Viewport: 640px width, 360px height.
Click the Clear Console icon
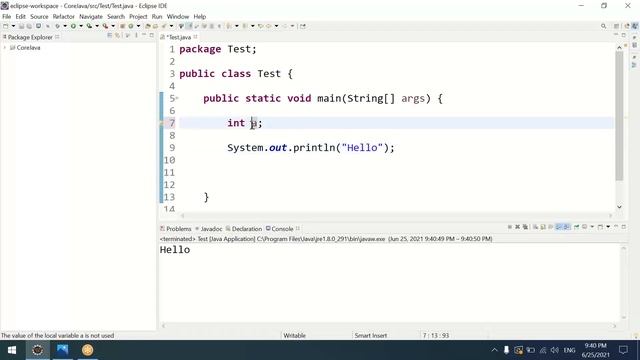tap(536, 227)
